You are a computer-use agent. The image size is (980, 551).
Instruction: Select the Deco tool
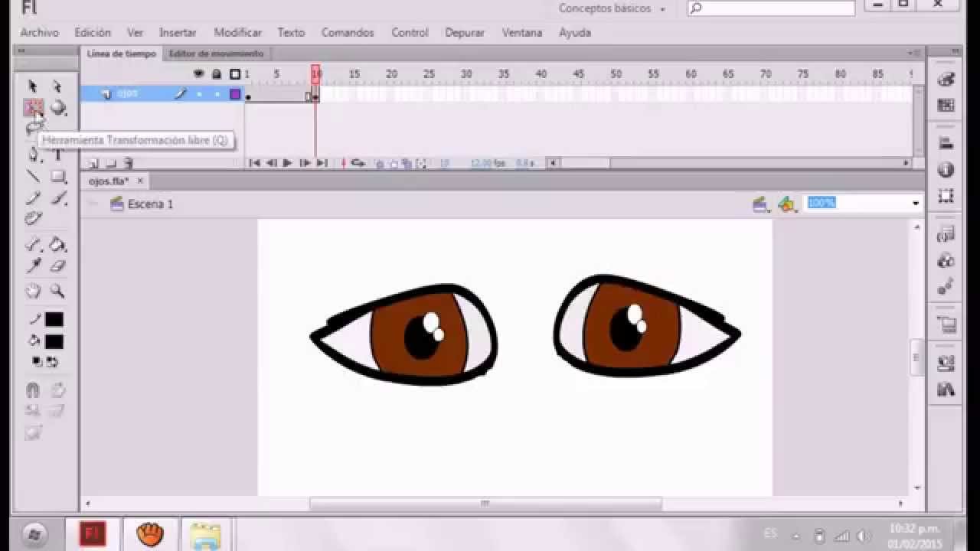32,219
